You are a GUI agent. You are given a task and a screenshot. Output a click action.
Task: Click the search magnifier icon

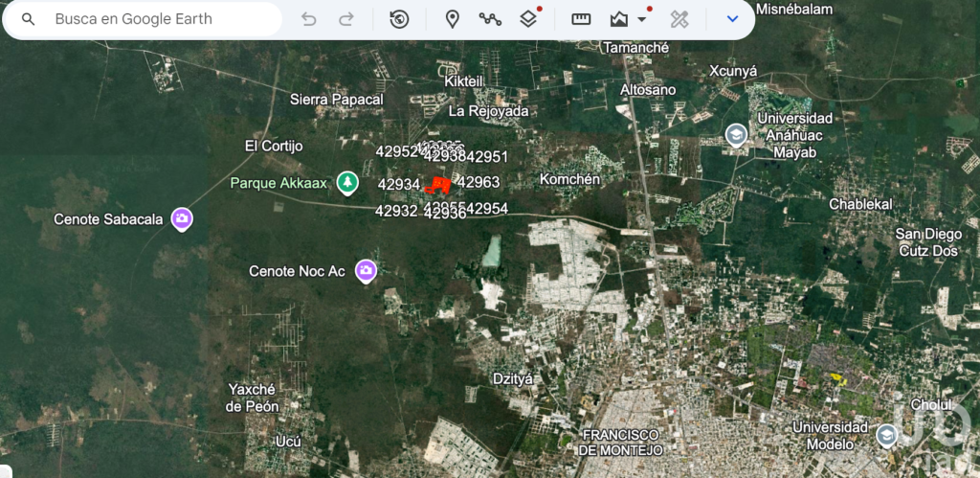tap(28, 19)
